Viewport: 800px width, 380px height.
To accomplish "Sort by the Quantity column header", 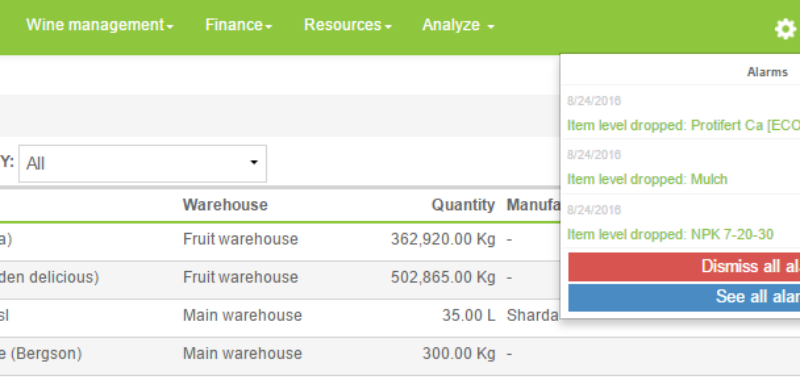I will (x=463, y=205).
